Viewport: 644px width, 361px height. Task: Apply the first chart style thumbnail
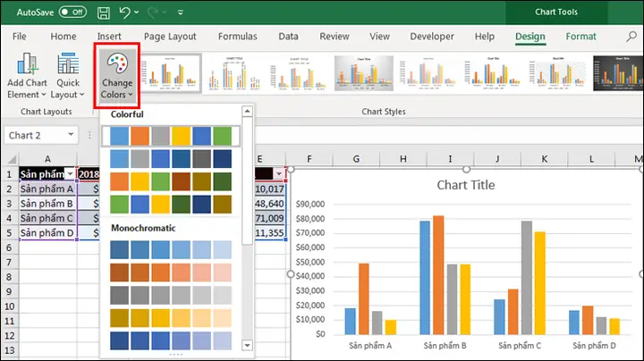click(x=171, y=73)
